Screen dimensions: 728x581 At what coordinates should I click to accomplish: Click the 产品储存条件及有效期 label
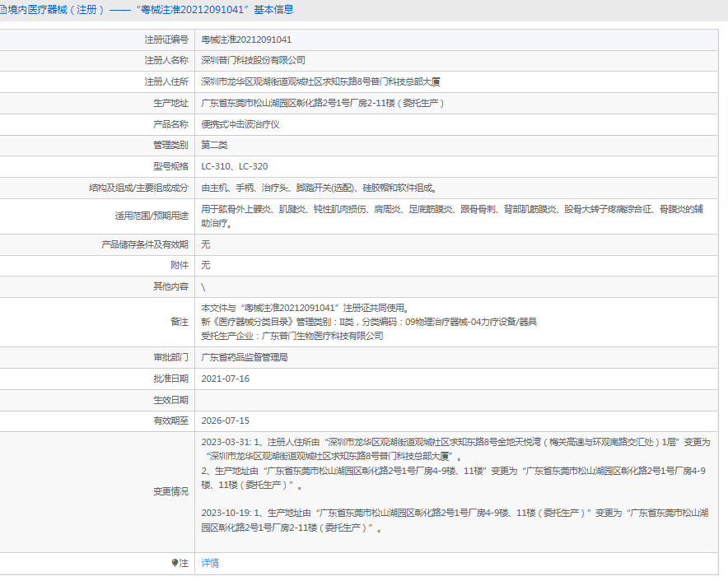(x=145, y=244)
